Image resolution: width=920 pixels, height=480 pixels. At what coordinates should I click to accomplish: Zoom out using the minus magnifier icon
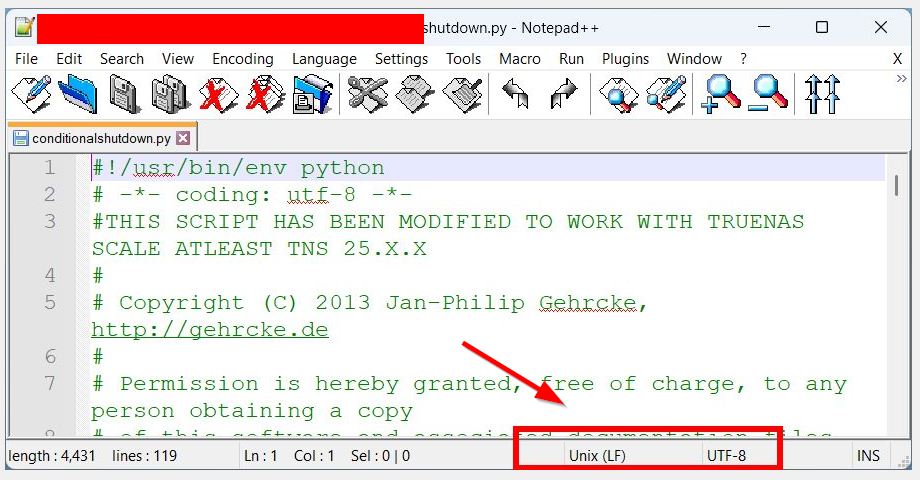769,95
